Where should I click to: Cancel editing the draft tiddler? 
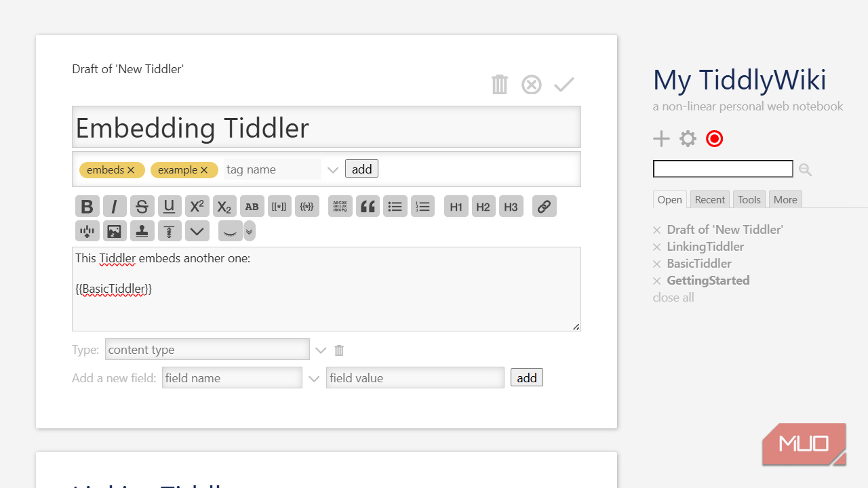point(532,85)
